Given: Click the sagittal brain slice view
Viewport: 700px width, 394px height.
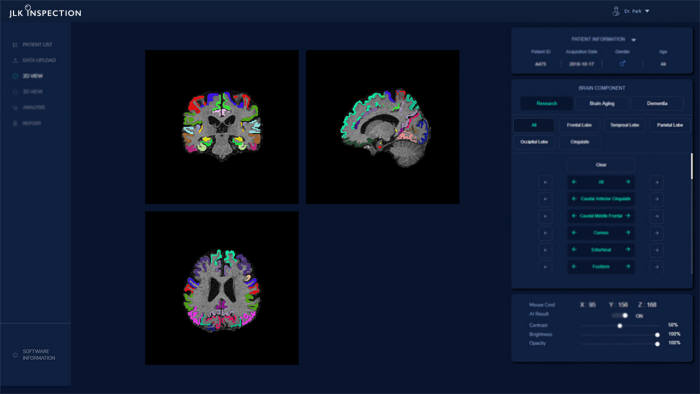Looking at the screenshot, I should 383,127.
